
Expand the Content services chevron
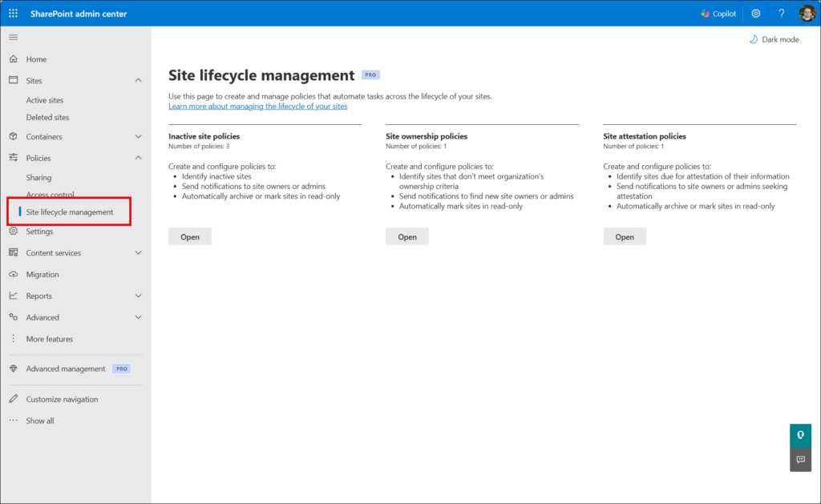[138, 253]
